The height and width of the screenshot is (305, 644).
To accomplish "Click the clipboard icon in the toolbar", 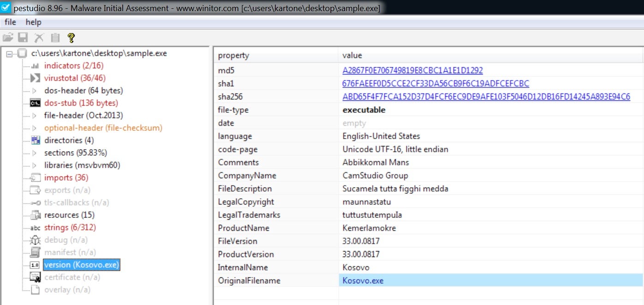I will 55,38.
